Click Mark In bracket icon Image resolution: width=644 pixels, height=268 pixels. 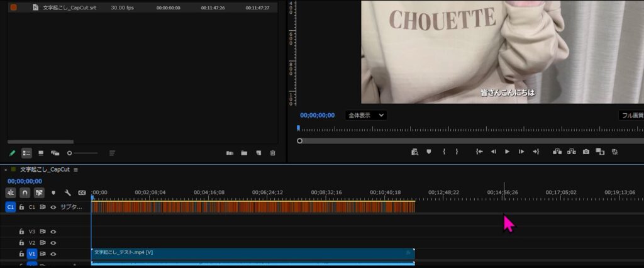(444, 152)
